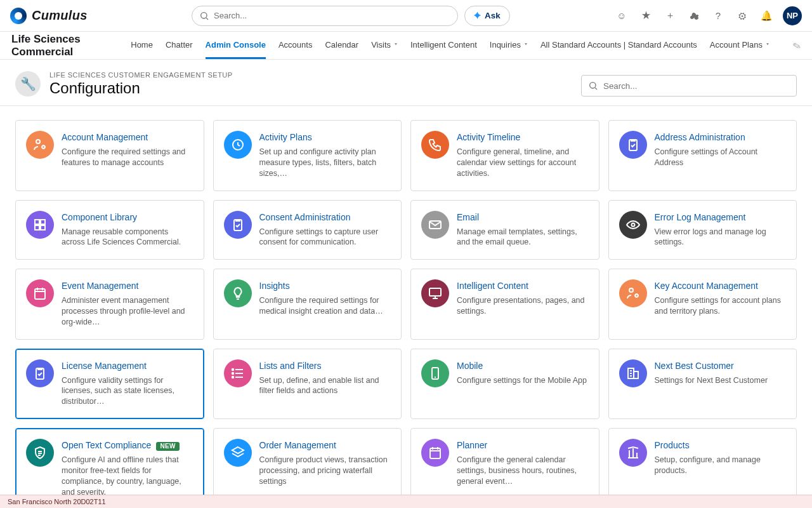The image size is (812, 508).
Task: Open the setup gear menu
Action: point(742,16)
